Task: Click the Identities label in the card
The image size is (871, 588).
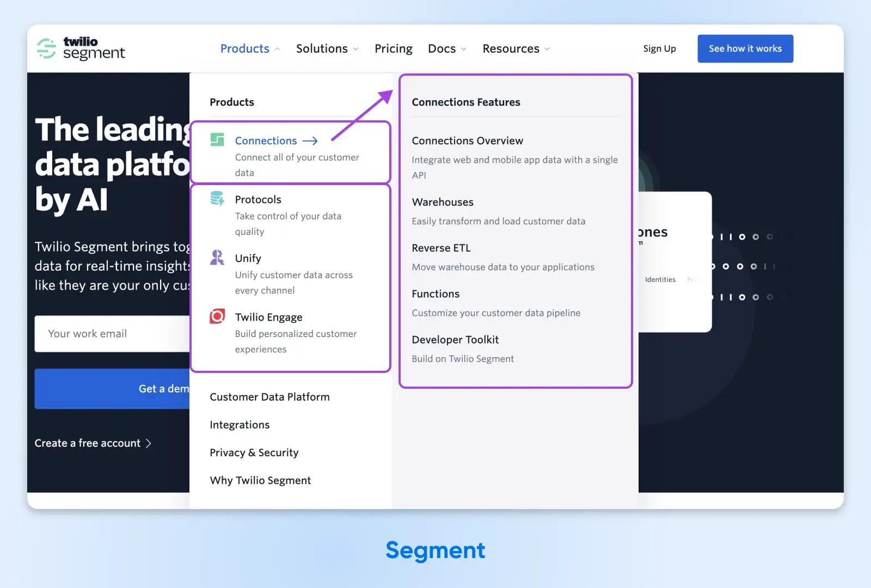Action: (x=660, y=279)
